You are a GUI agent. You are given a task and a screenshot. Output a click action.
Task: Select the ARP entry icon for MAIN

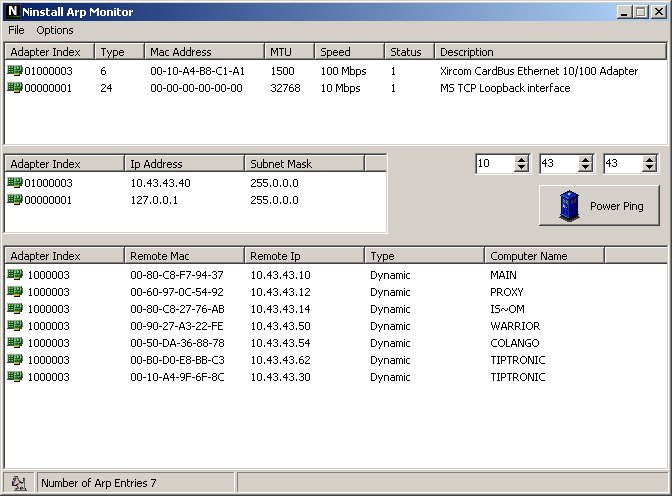point(15,275)
